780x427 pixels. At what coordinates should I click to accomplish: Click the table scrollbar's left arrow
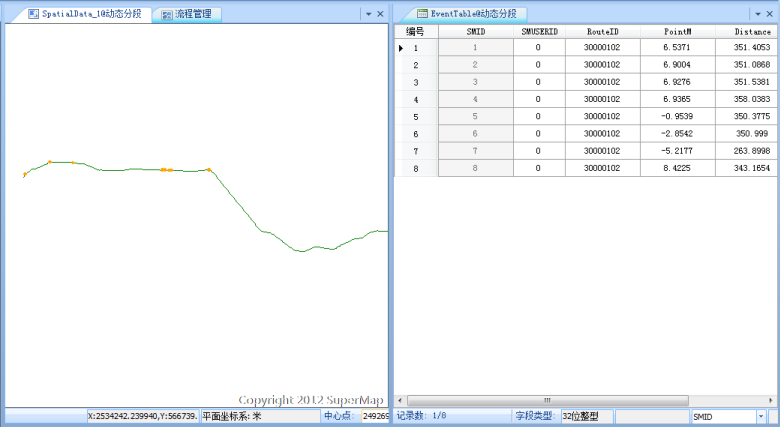pyautogui.click(x=400, y=400)
